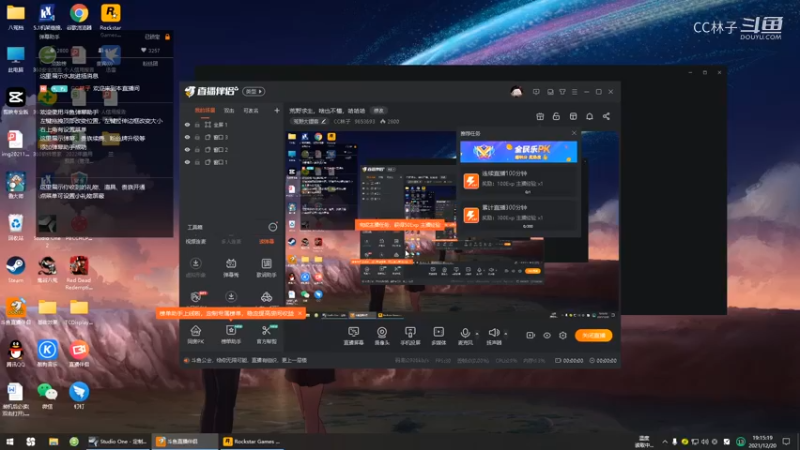Open stream settings gear icon
Image resolution: width=800 pixels, height=450 pixels.
click(x=563, y=335)
